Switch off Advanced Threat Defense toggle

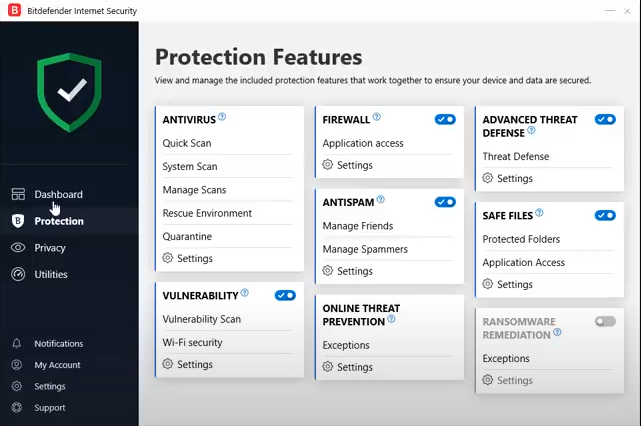pos(605,119)
